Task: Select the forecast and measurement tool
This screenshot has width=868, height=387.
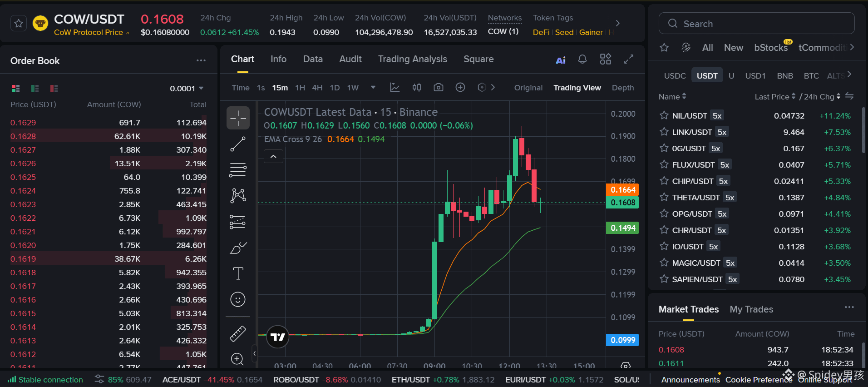Action: click(238, 222)
